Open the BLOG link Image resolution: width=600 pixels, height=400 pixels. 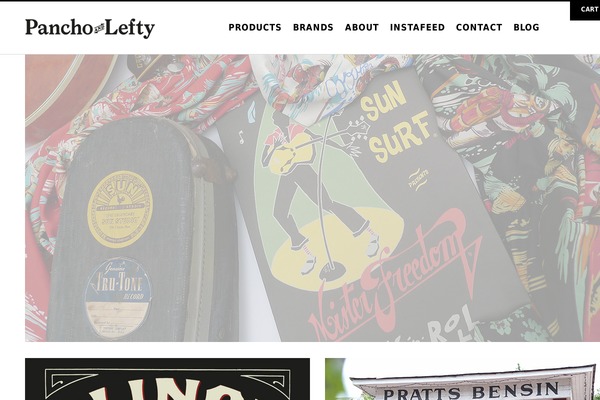tap(526, 28)
